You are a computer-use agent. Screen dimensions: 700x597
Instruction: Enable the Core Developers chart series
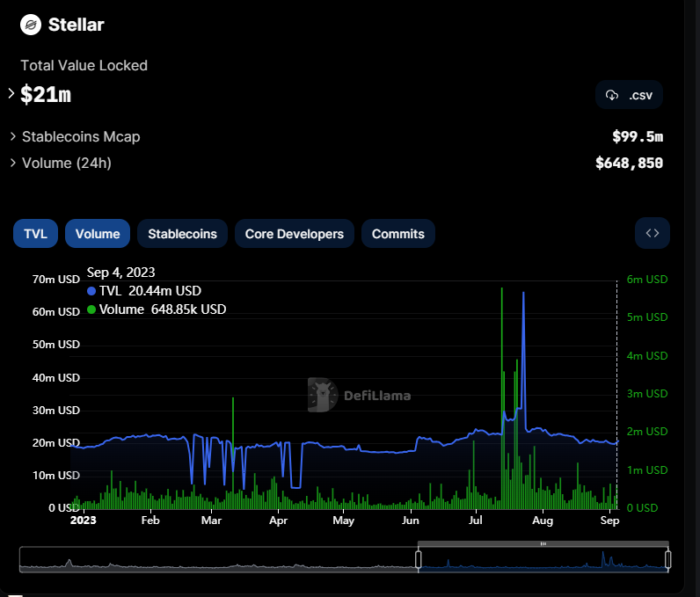(294, 234)
